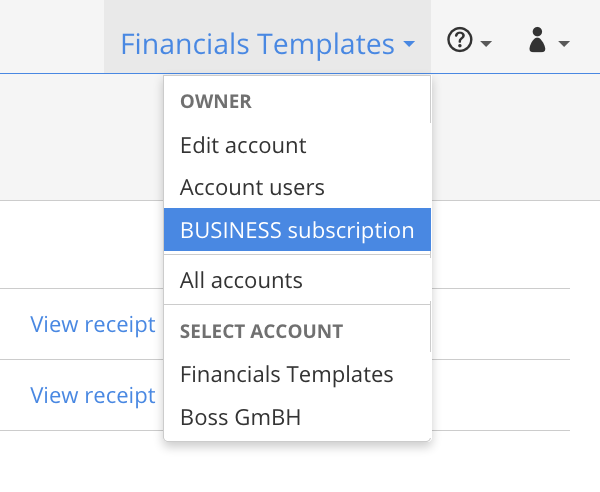Click the divider line below All accounts
The width and height of the screenshot is (600, 492).
pos(297,305)
